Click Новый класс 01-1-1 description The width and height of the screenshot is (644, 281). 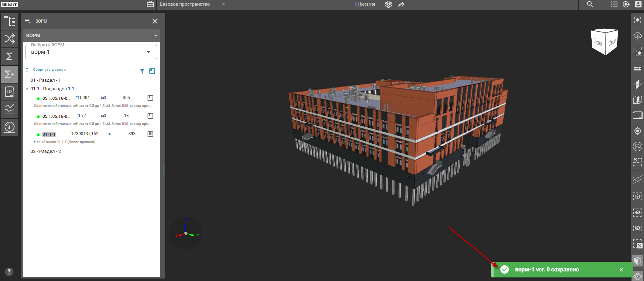(64, 142)
